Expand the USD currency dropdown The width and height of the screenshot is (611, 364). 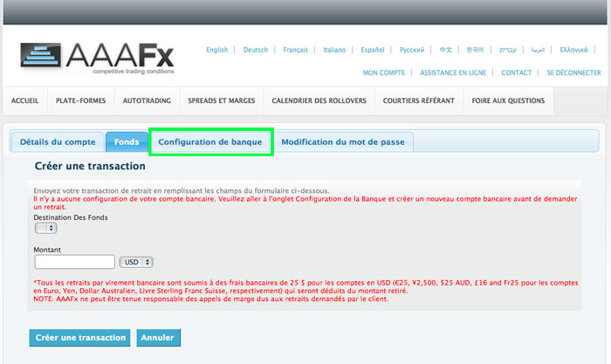click(x=137, y=262)
